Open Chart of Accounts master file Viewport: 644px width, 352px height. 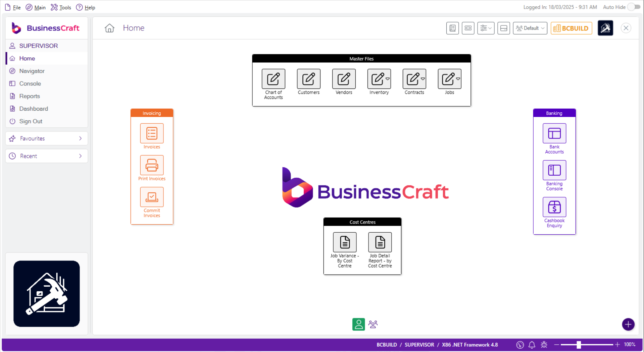click(x=273, y=79)
